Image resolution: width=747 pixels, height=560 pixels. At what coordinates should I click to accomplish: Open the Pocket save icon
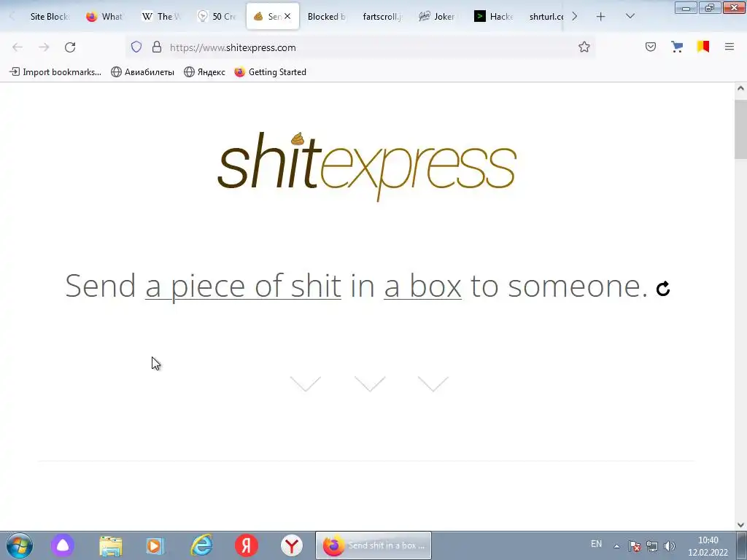pos(651,47)
